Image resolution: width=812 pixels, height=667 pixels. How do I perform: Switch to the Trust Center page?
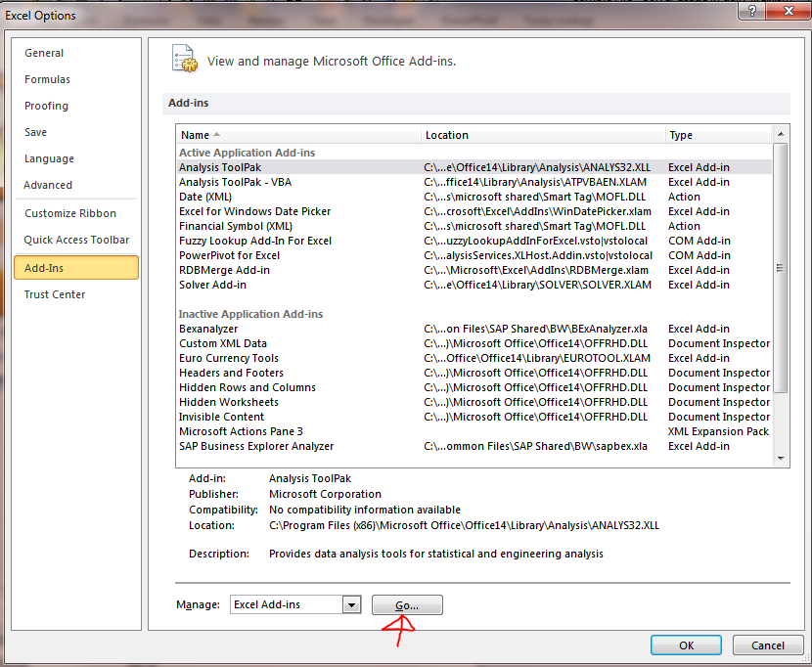coord(54,293)
